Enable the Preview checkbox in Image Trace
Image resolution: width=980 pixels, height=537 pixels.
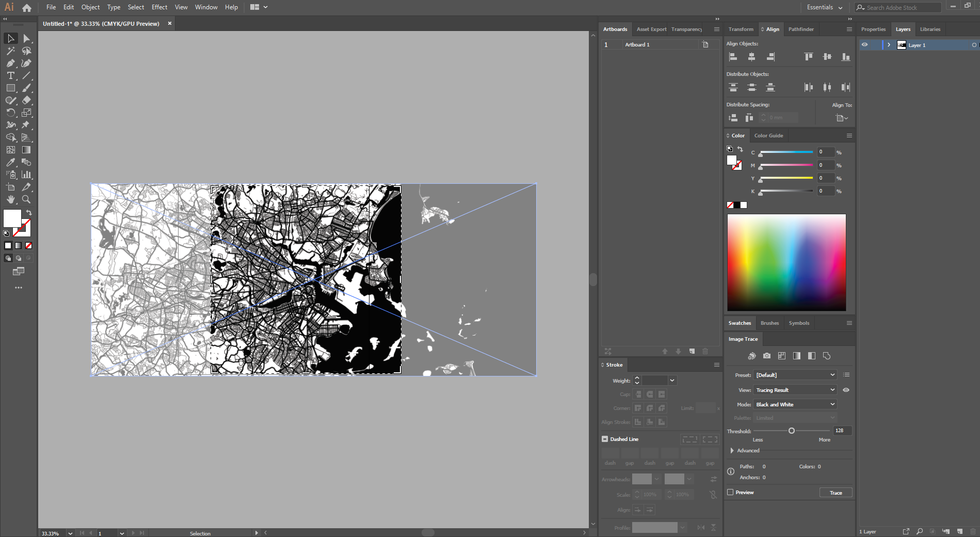731,492
